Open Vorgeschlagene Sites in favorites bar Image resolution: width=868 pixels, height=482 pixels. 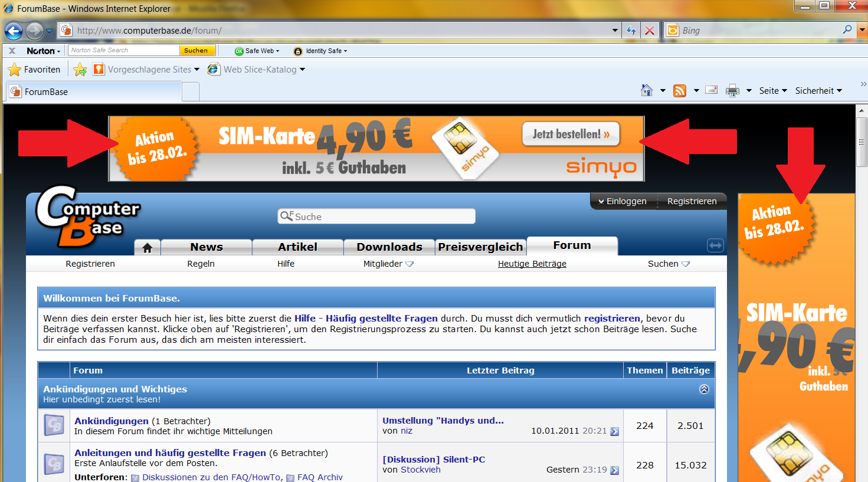click(146, 70)
